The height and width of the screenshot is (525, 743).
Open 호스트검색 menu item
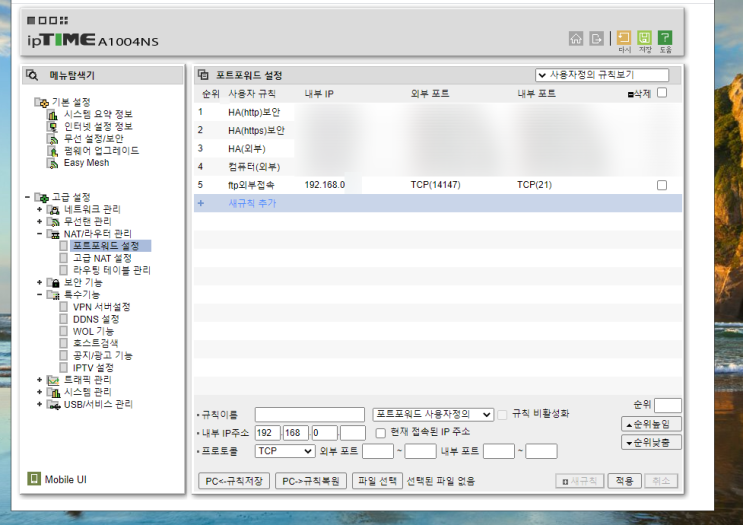95,344
